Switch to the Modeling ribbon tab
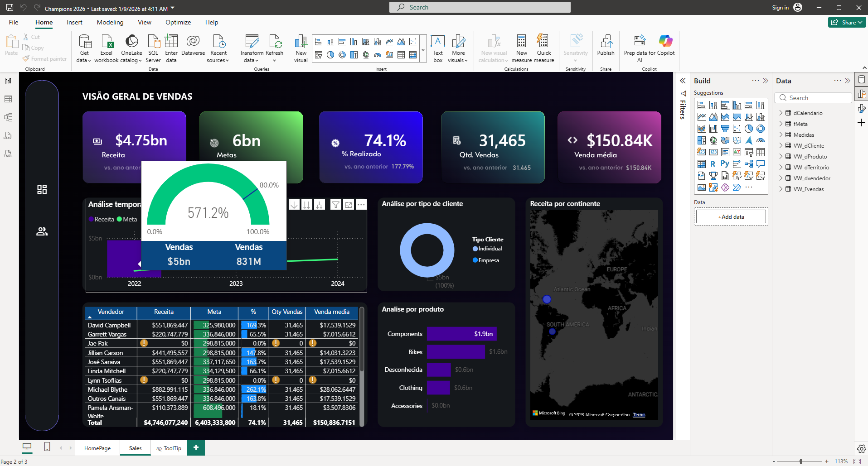The image size is (868, 466). click(x=110, y=22)
